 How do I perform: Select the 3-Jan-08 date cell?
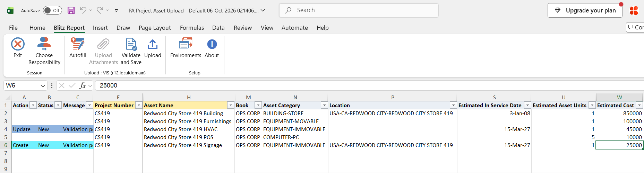pyautogui.click(x=495, y=113)
